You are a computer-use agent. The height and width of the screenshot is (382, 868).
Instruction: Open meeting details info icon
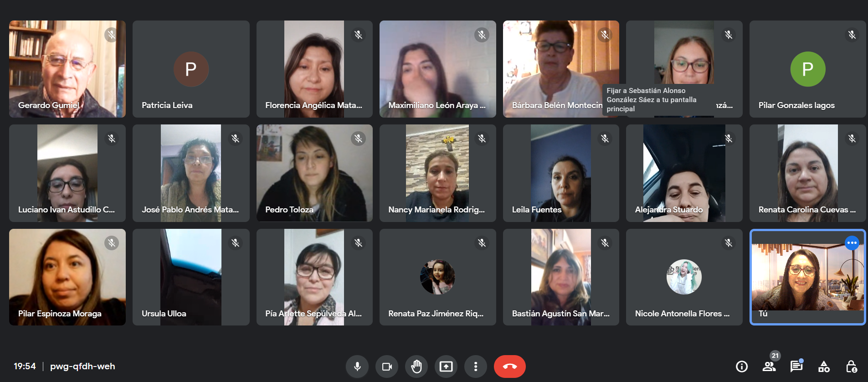point(742,367)
